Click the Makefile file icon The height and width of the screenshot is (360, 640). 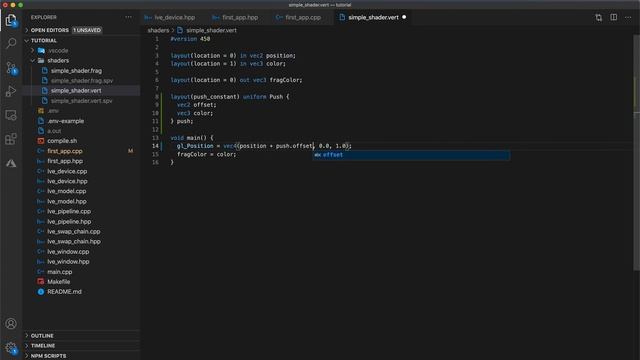click(41, 282)
